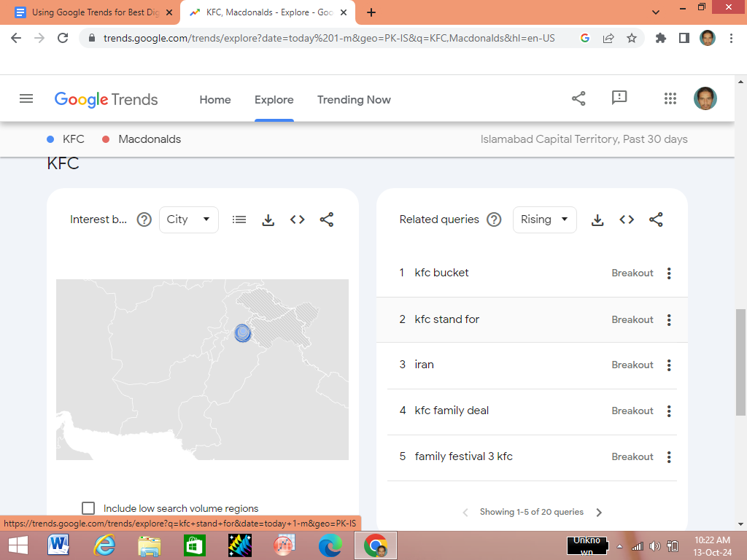Image resolution: width=747 pixels, height=560 pixels.
Task: Expand the Rising queries dropdown
Action: [544, 219]
